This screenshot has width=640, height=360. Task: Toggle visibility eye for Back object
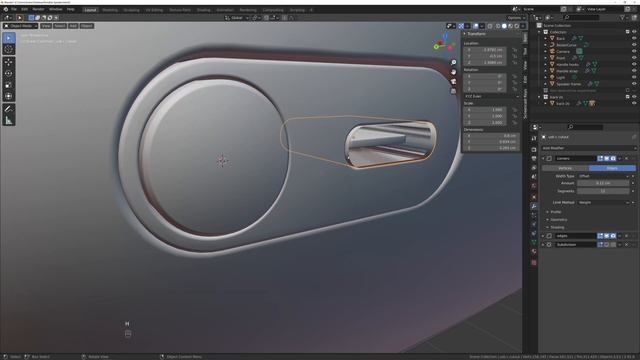click(x=634, y=38)
